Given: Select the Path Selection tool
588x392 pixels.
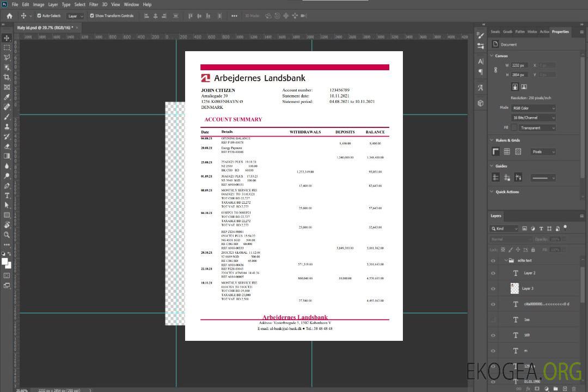Looking at the screenshot, I should point(7,205).
